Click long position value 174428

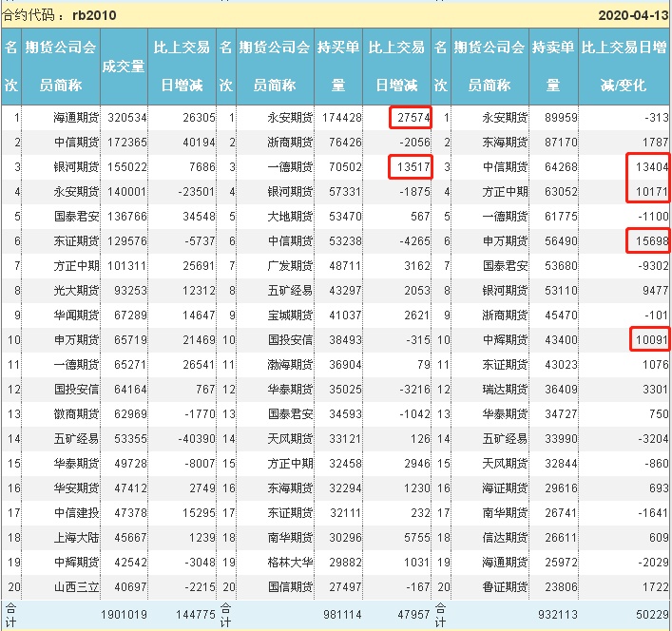pyautogui.click(x=342, y=118)
